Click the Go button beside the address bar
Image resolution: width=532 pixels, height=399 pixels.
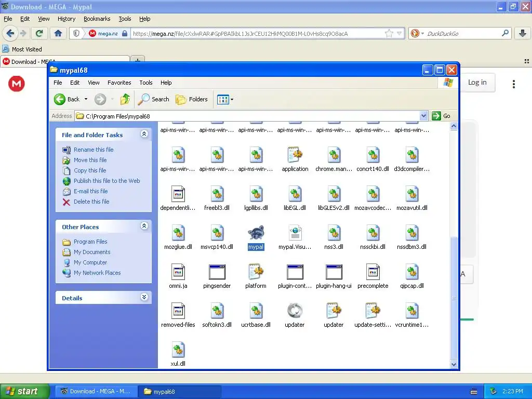(x=441, y=116)
